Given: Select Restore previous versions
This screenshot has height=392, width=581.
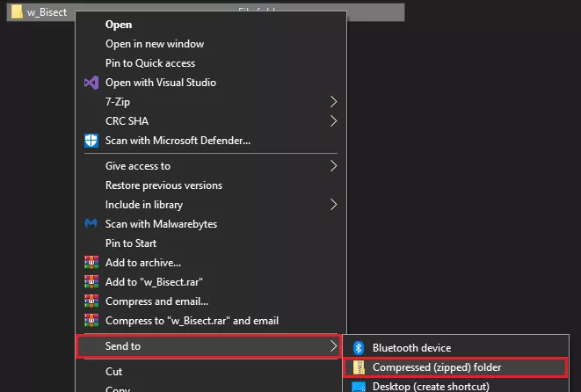Looking at the screenshot, I should 163,185.
